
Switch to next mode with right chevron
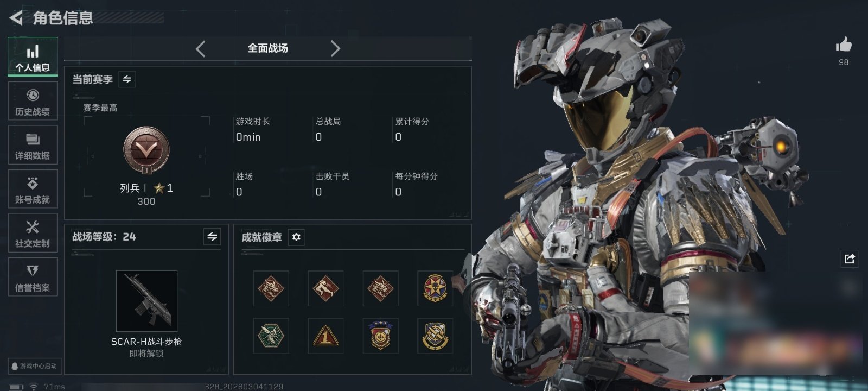click(335, 49)
